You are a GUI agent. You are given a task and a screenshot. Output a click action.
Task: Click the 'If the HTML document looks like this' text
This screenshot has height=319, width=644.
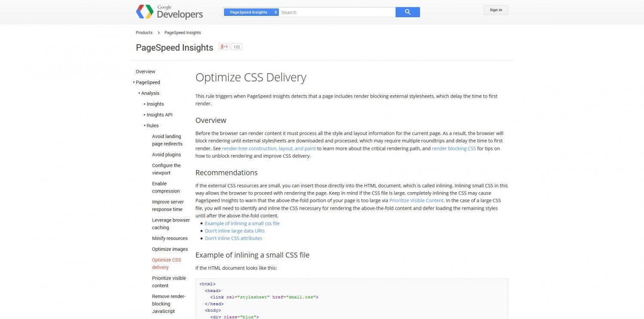236,268
